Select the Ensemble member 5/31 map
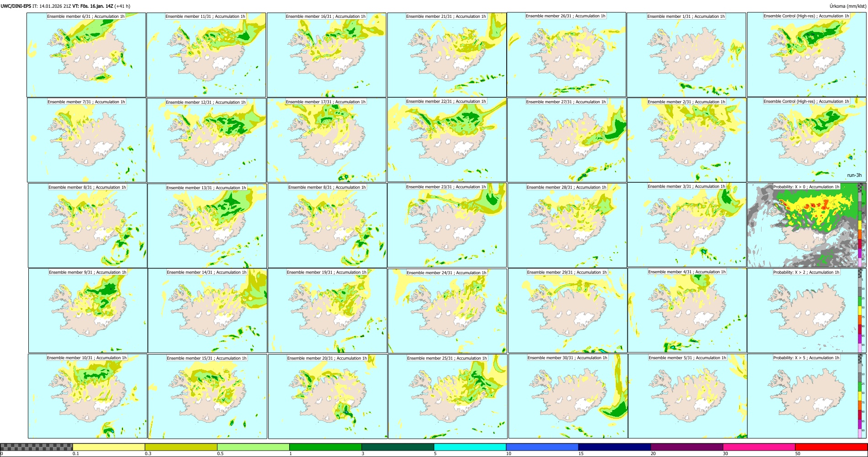 (x=688, y=396)
